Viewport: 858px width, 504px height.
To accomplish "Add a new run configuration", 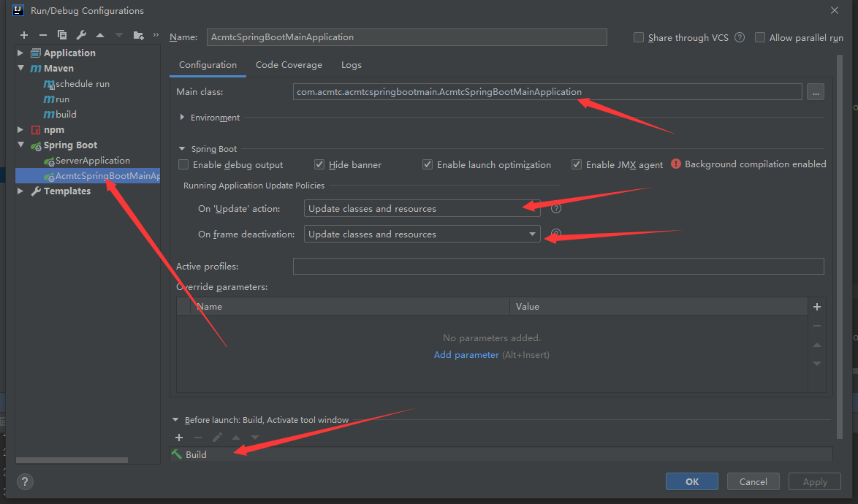I will click(24, 35).
